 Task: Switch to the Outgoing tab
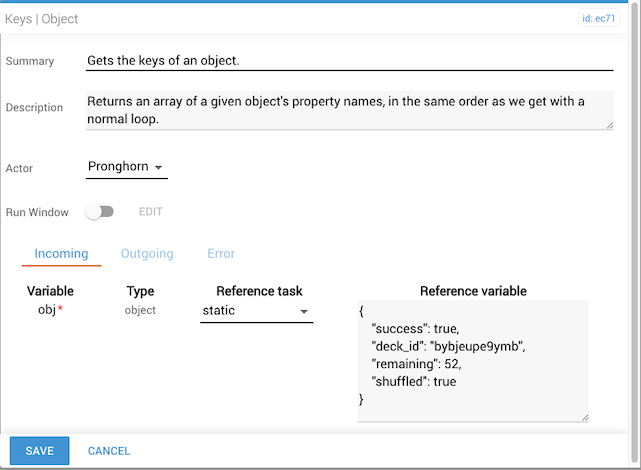[x=147, y=254]
